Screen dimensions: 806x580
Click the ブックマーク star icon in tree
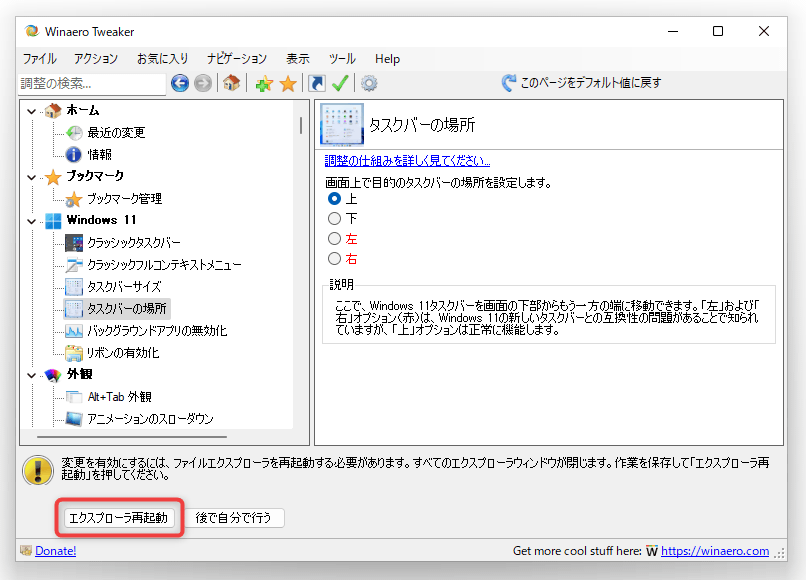[x=53, y=177]
